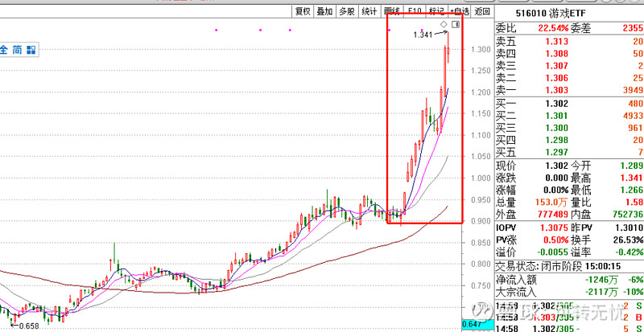Select the 买一 price 1.302
644x332 pixels.
pyautogui.click(x=557, y=104)
